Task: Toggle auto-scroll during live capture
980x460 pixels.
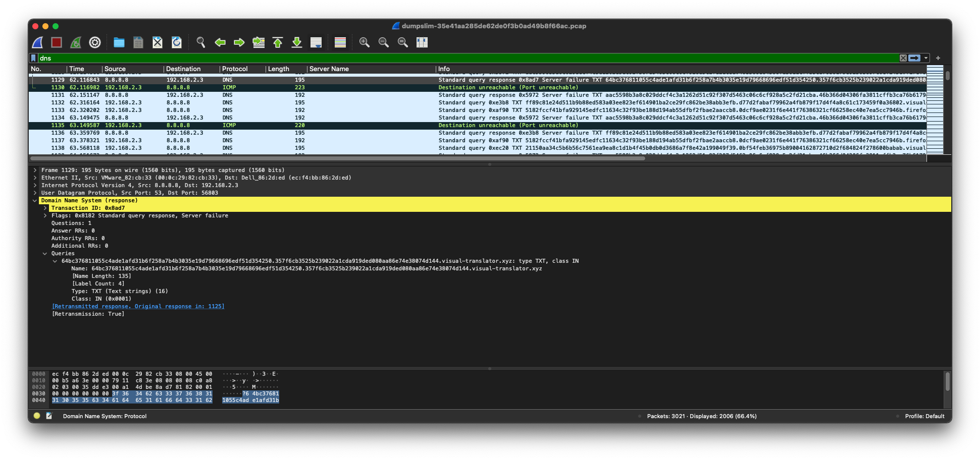Action: tap(316, 43)
